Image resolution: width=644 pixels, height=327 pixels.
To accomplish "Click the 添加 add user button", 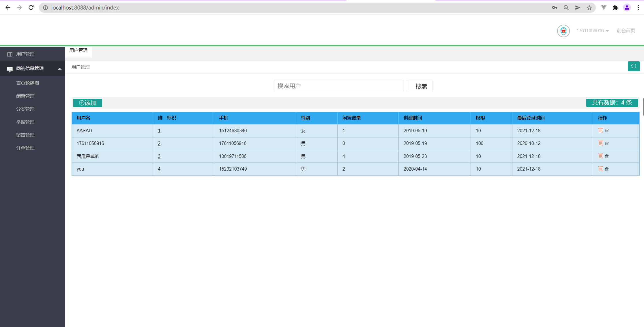I will pyautogui.click(x=87, y=103).
